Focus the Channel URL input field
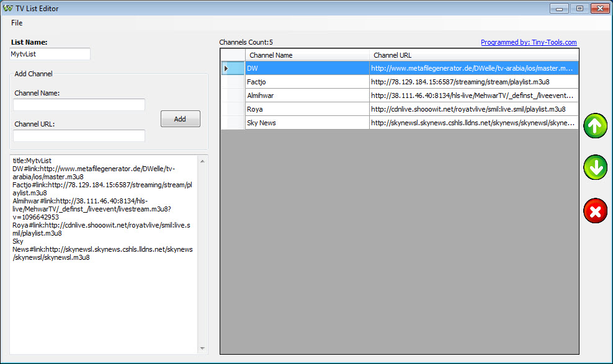The height and width of the screenshot is (364, 613). tap(79, 136)
